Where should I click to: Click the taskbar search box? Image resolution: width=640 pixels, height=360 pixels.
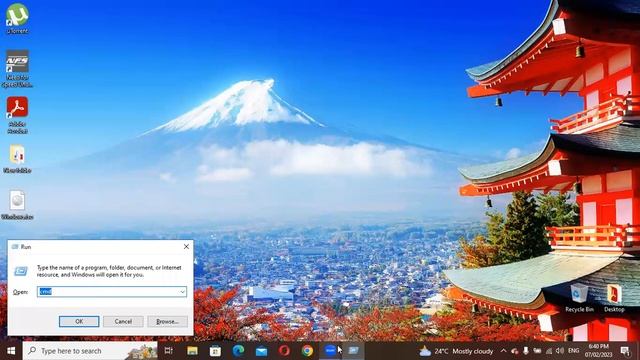click(90, 351)
